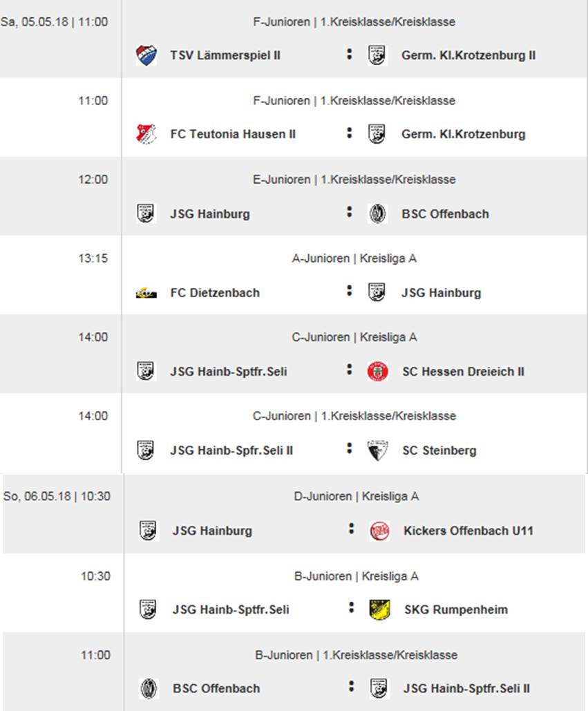This screenshot has width=588, height=711.
Task: Click JSG Hainburg crest in D-Junioren match
Action: (x=149, y=530)
